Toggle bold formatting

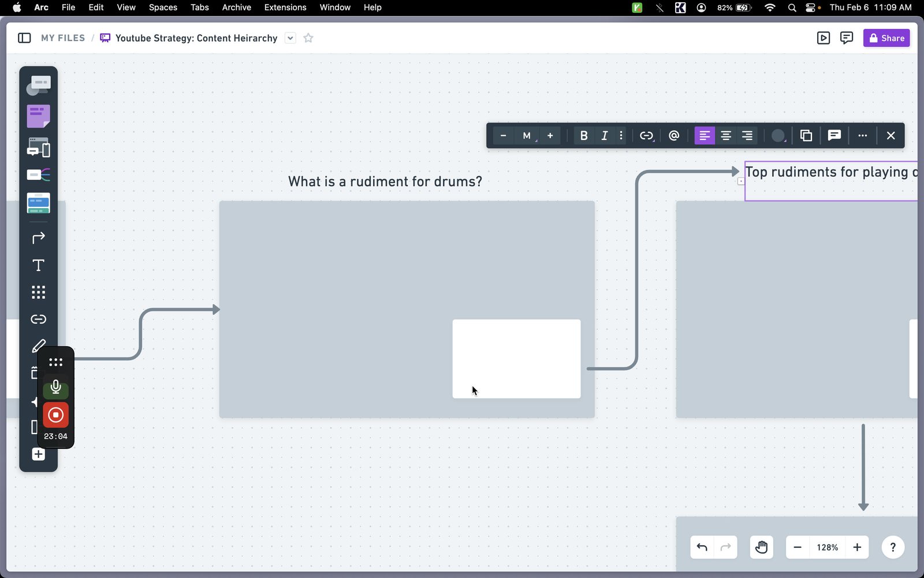point(584,136)
